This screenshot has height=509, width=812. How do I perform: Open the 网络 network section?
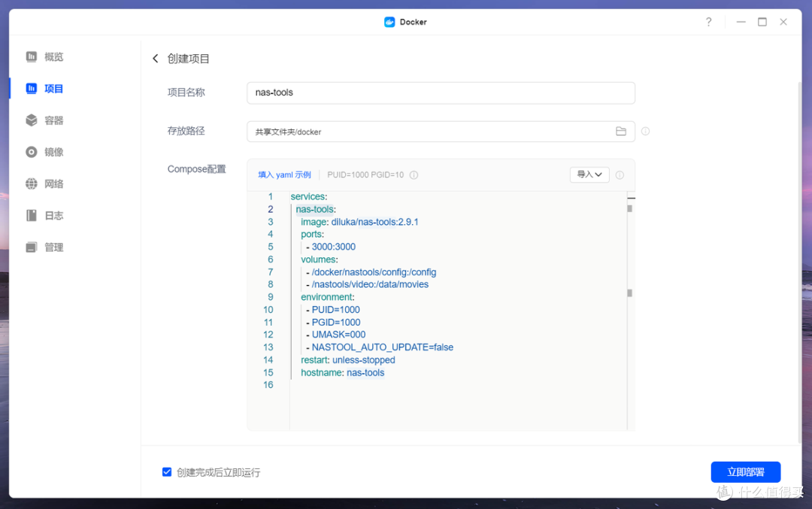44,183
